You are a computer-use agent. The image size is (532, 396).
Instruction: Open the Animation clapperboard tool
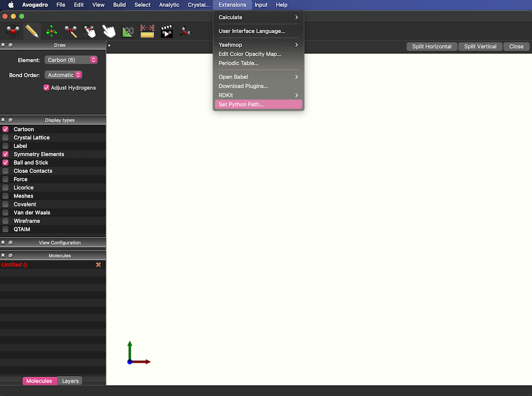pyautogui.click(x=167, y=31)
